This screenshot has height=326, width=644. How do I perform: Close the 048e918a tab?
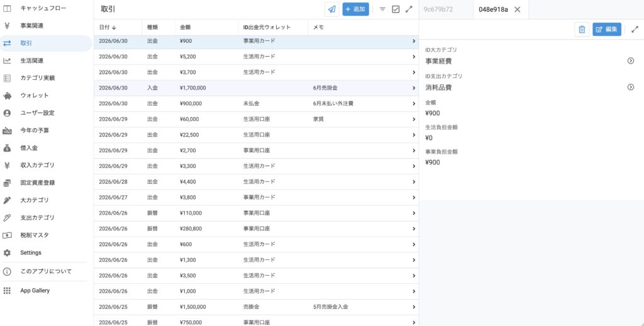(518, 9)
